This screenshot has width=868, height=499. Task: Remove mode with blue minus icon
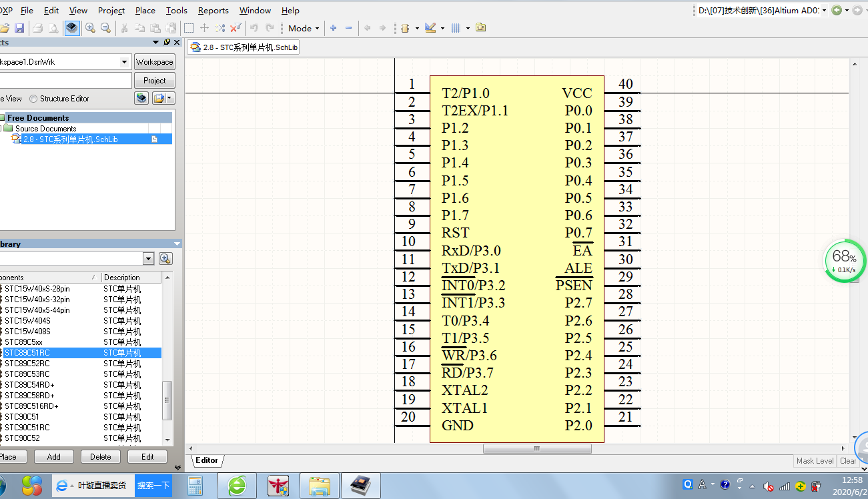348,28
